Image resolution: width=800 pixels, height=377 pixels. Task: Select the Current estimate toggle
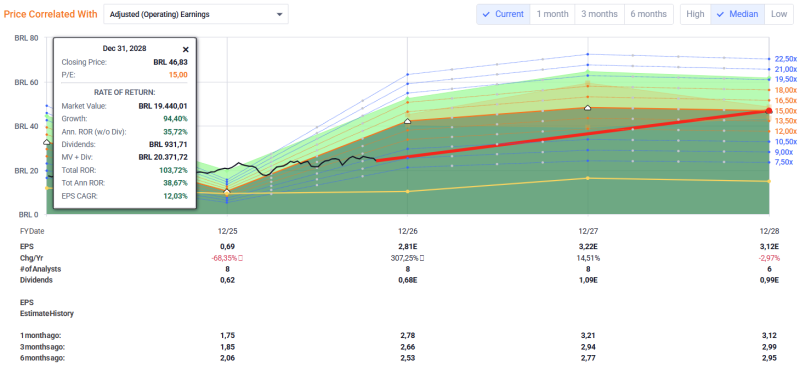coord(503,14)
